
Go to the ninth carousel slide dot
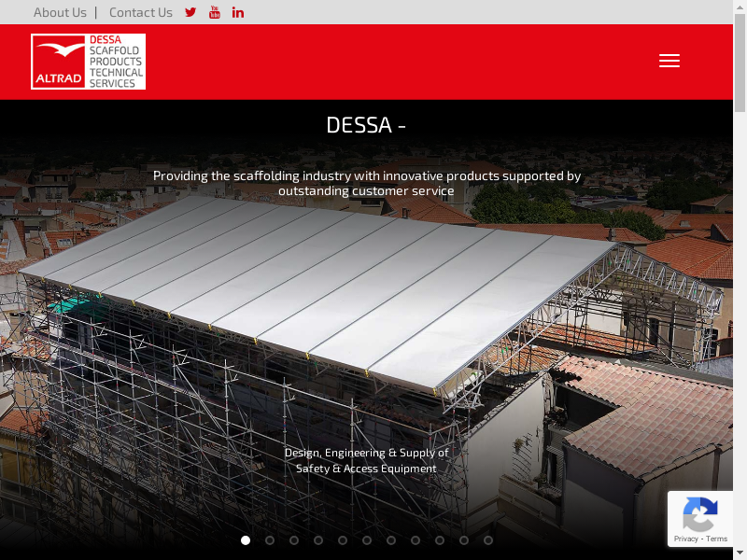[x=440, y=539]
